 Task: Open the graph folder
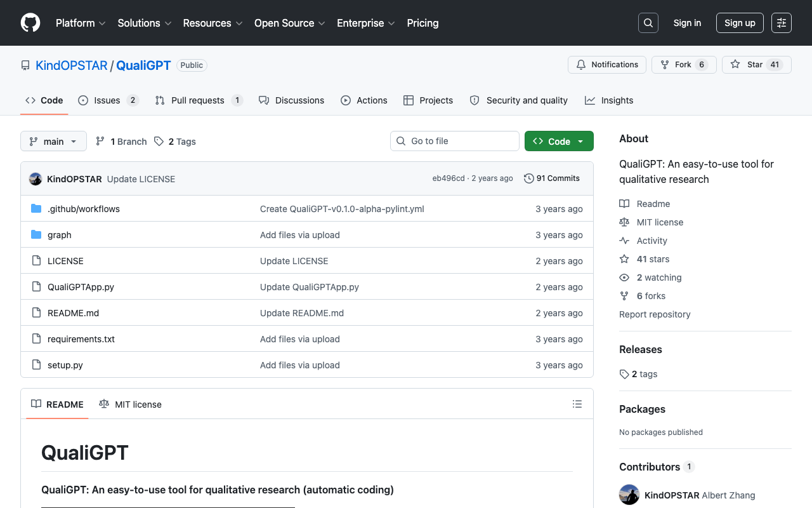tap(60, 235)
